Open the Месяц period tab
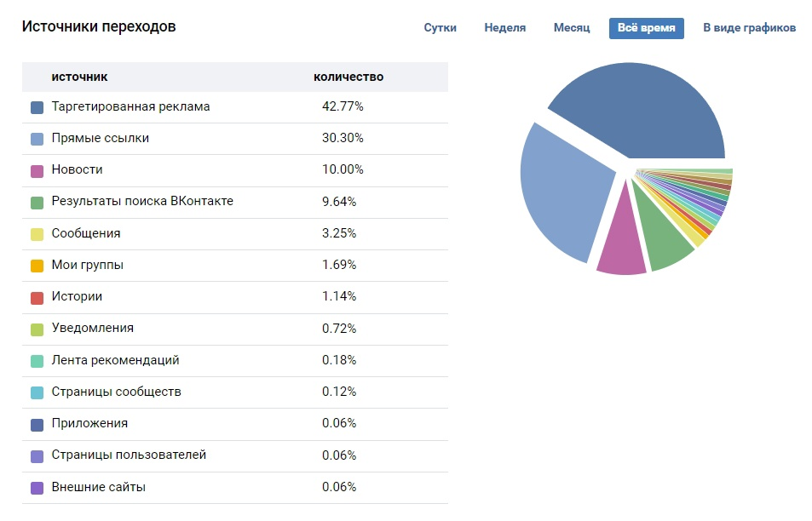The width and height of the screenshot is (812, 521). 571,28
